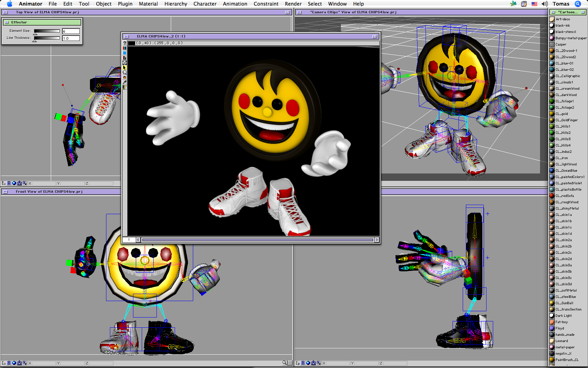Viewport: 588px width, 368px height.
Task: Click the blue sphere icon in Top View status bar
Action: [14, 183]
